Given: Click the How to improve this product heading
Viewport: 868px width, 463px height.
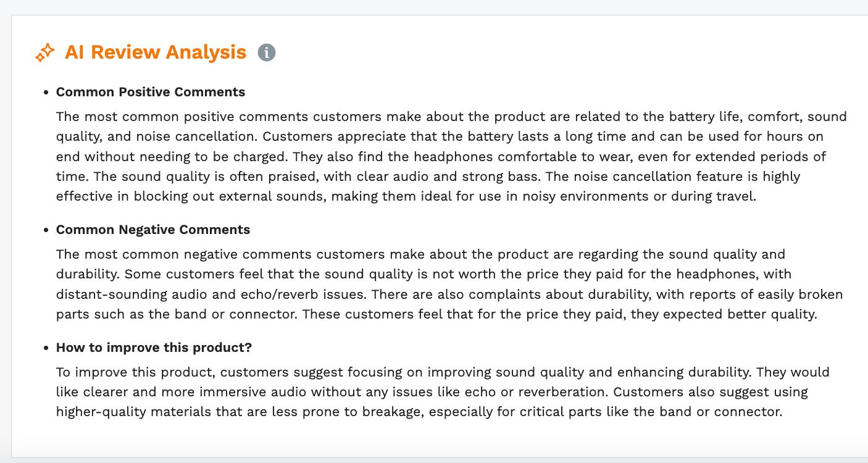Looking at the screenshot, I should pos(154,348).
